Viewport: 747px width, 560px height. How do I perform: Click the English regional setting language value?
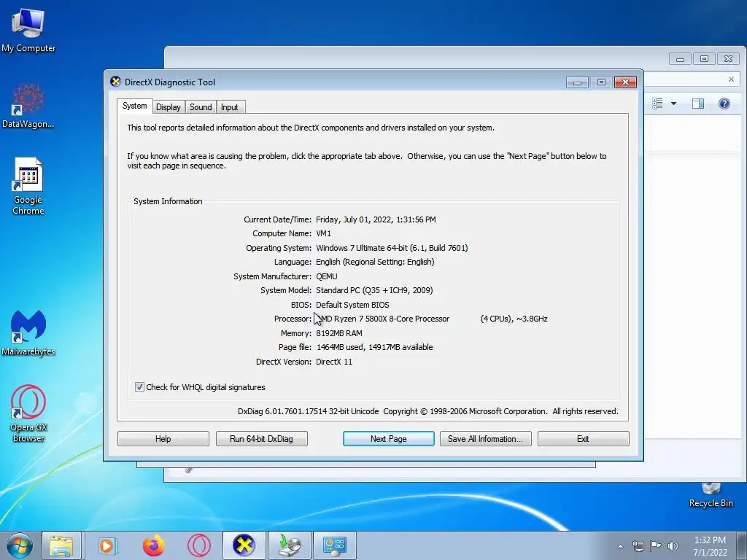375,262
